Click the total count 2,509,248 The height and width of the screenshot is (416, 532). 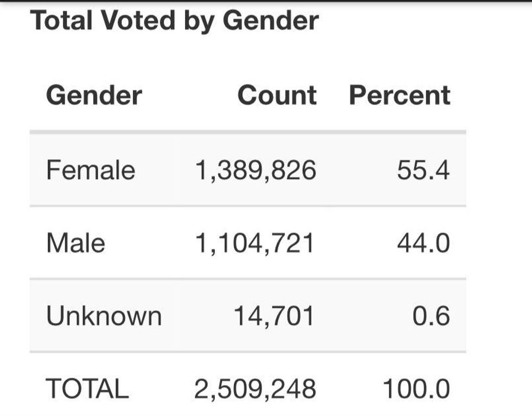(255, 388)
